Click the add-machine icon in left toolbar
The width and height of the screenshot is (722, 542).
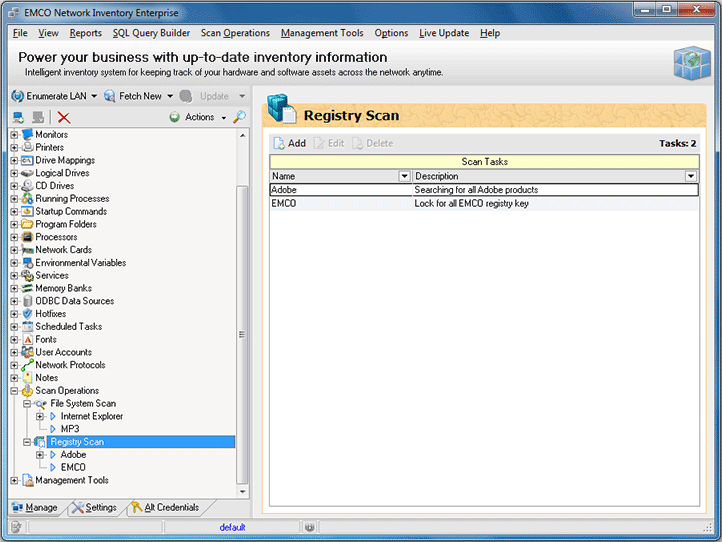click(18, 117)
